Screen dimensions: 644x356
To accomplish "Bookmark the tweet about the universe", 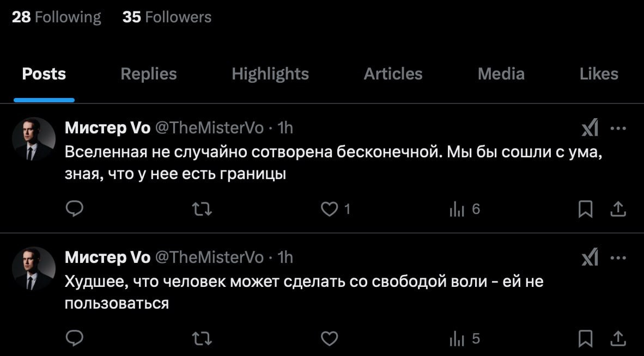I will coord(585,208).
